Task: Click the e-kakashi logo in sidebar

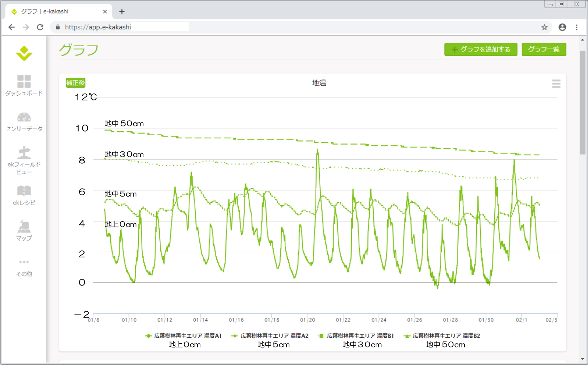Action: coord(24,53)
